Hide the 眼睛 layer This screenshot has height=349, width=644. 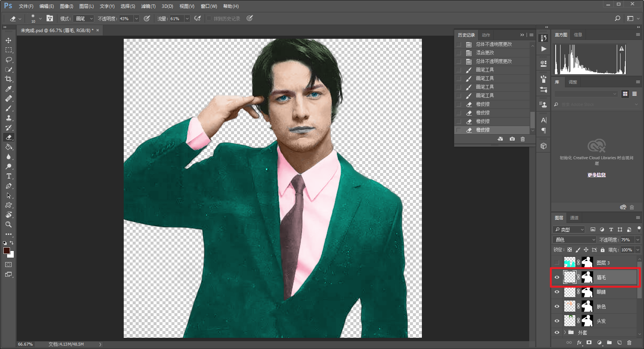coord(557,292)
